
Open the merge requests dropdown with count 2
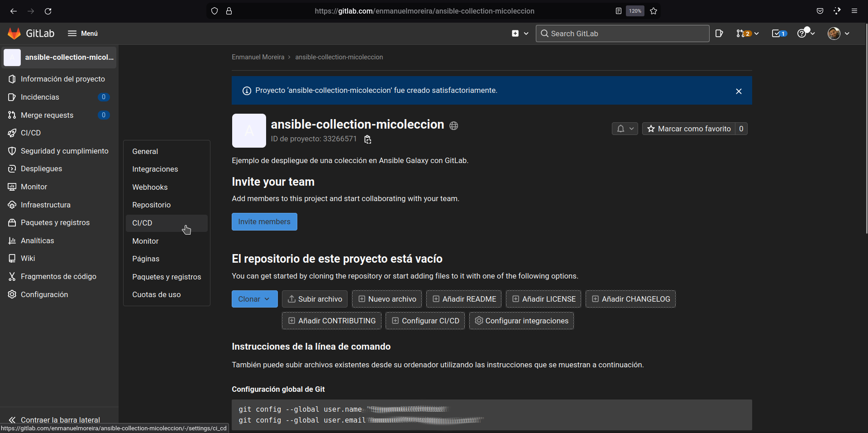pos(747,34)
